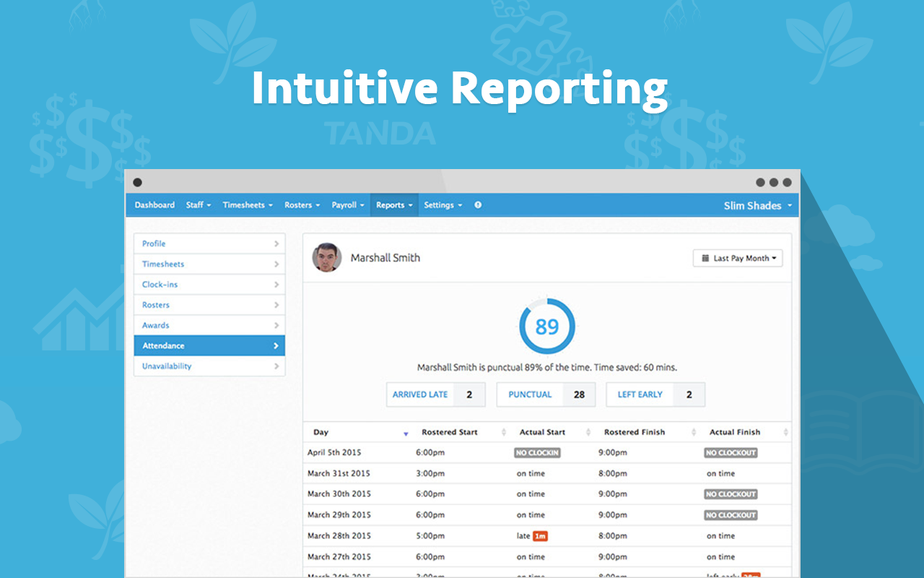This screenshot has height=578, width=924.
Task: Go to the Dashboard tab
Action: [154, 205]
